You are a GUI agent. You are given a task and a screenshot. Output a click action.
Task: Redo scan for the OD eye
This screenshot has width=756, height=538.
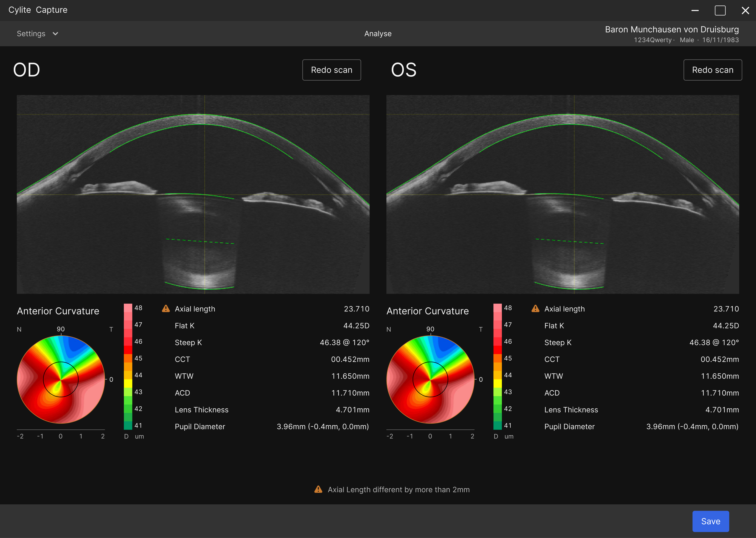click(331, 70)
